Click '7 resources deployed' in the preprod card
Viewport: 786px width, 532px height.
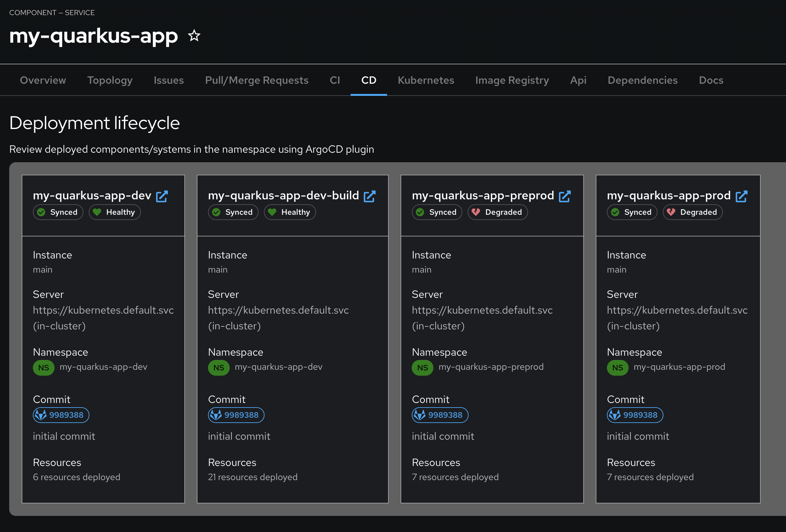(455, 477)
